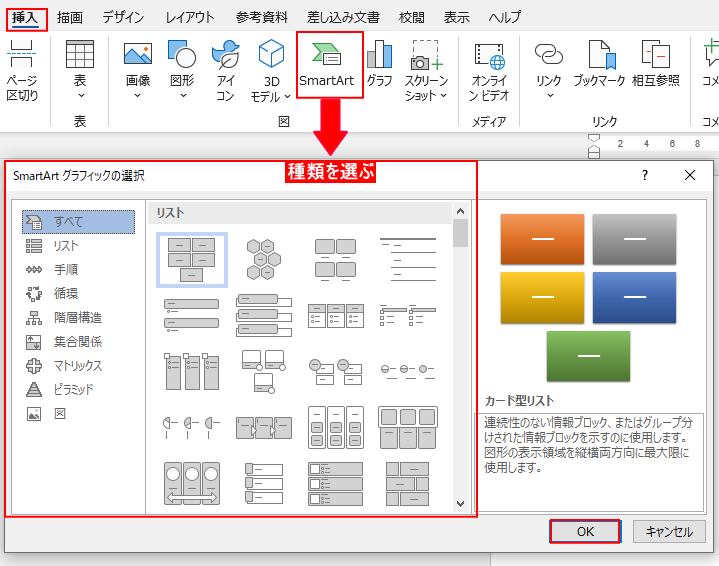Click the layout list scroll-up arrow
The height and width of the screenshot is (566, 719).
coord(460,211)
